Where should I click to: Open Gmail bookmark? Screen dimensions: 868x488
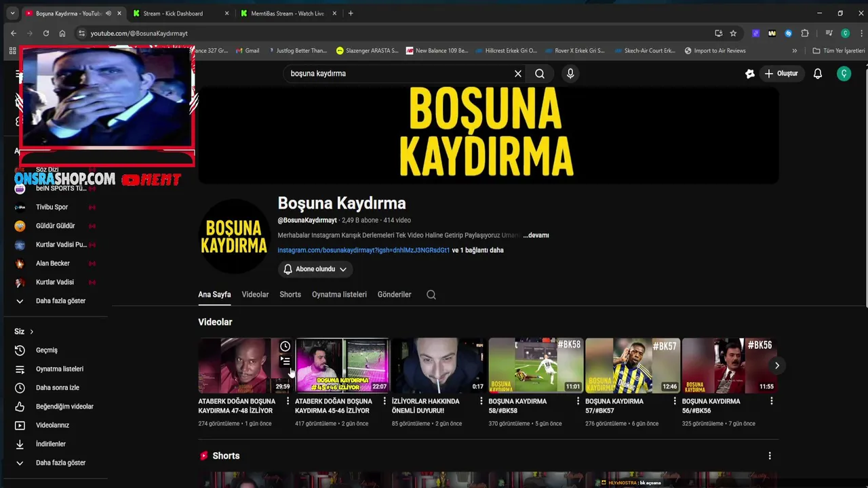[x=248, y=51]
